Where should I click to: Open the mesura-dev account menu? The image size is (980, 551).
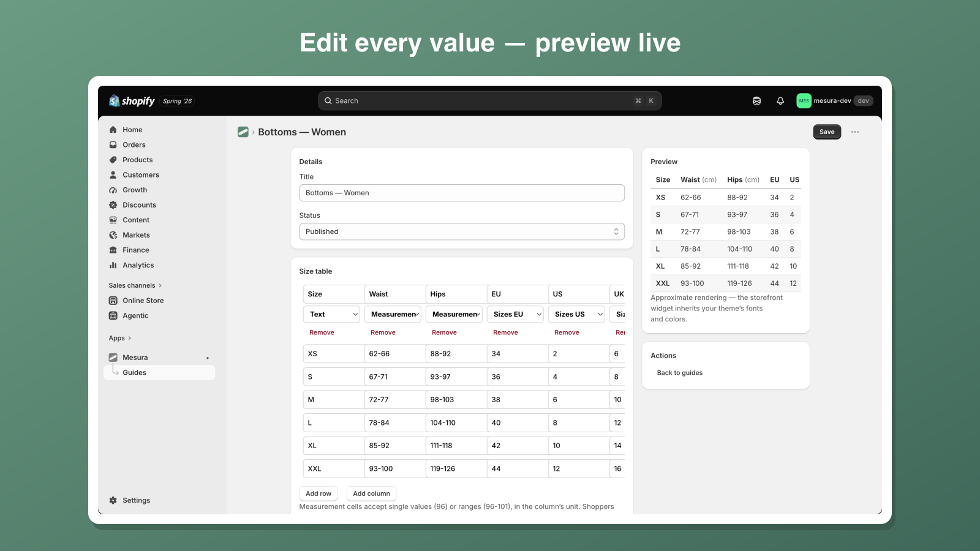(x=835, y=101)
